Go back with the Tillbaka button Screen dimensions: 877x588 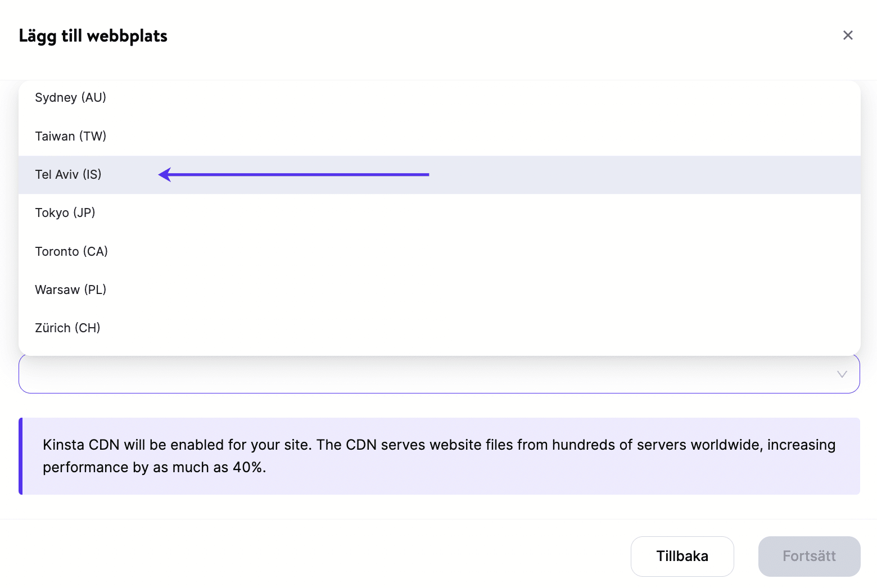(x=682, y=557)
